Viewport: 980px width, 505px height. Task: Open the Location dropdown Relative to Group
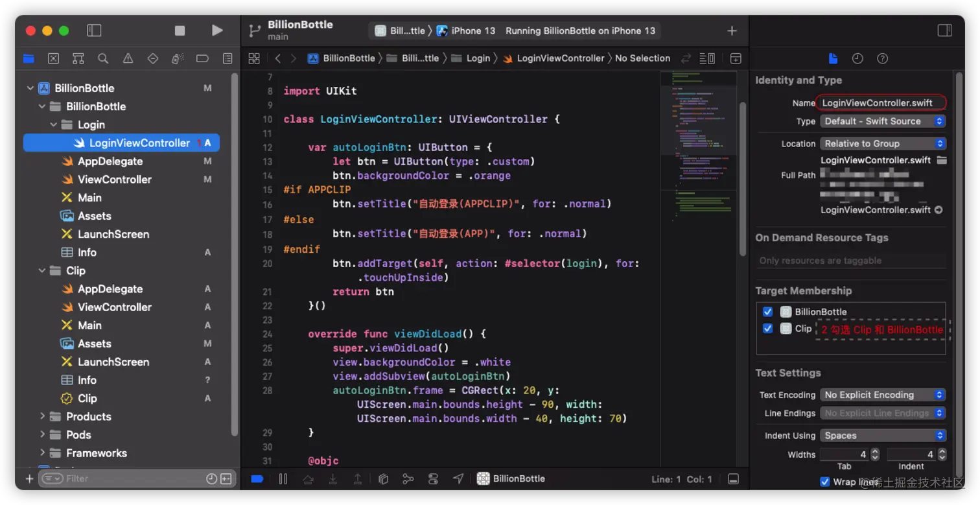[883, 144]
